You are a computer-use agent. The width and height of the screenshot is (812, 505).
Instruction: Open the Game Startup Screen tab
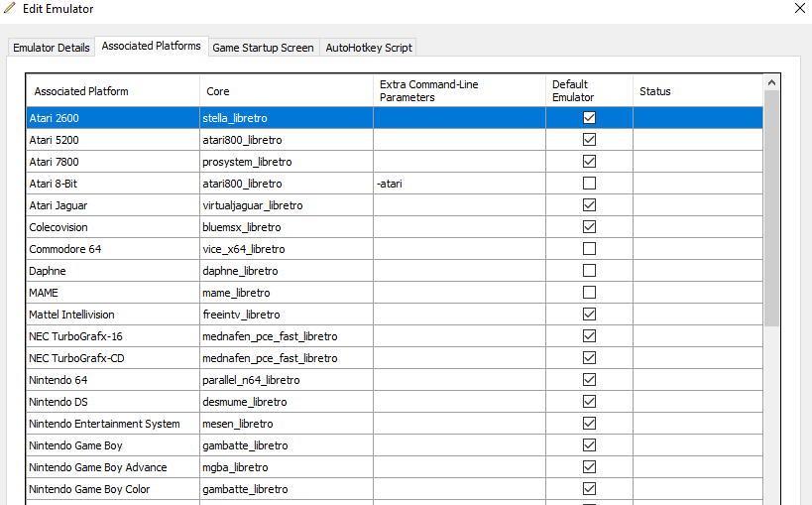pos(263,48)
